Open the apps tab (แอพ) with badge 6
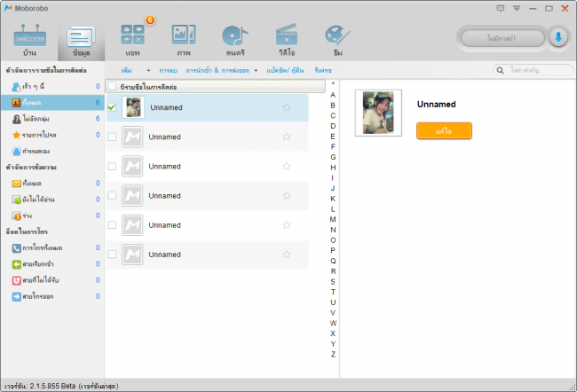The height and width of the screenshot is (392, 577). [x=132, y=41]
